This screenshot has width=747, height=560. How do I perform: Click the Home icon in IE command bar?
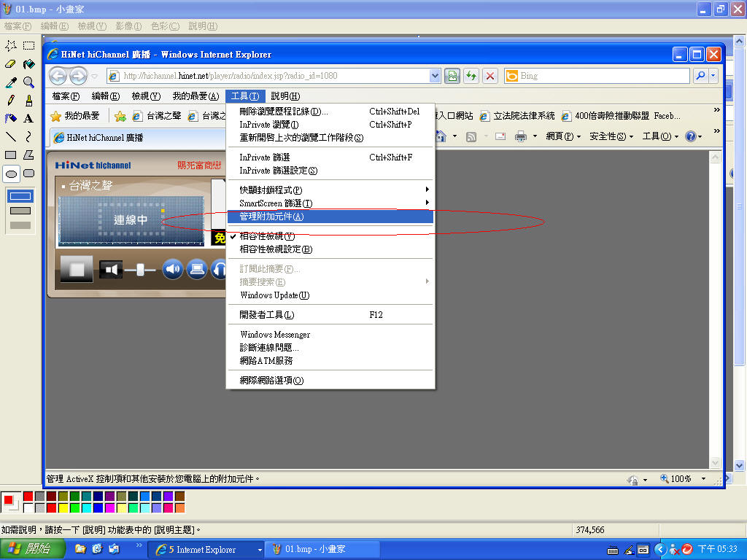click(441, 136)
